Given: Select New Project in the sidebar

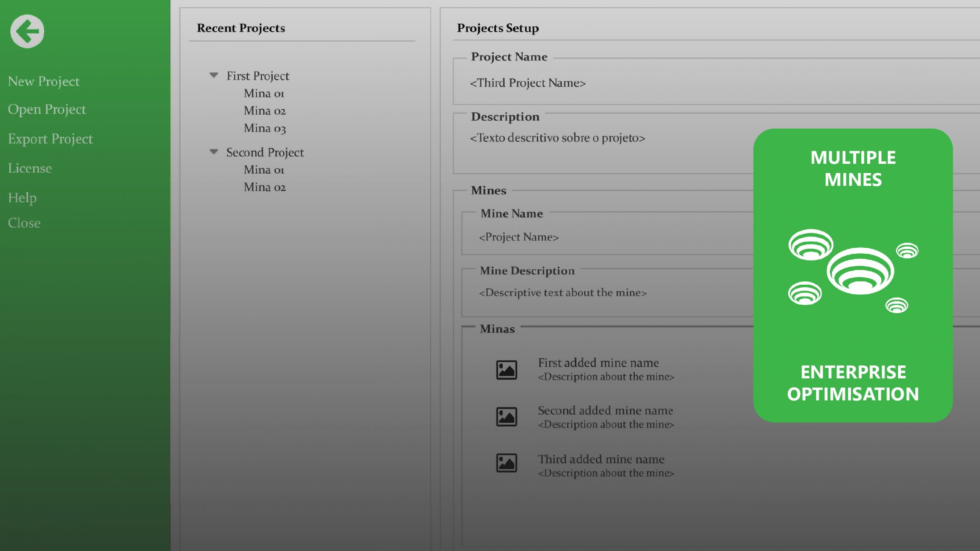Looking at the screenshot, I should point(44,81).
